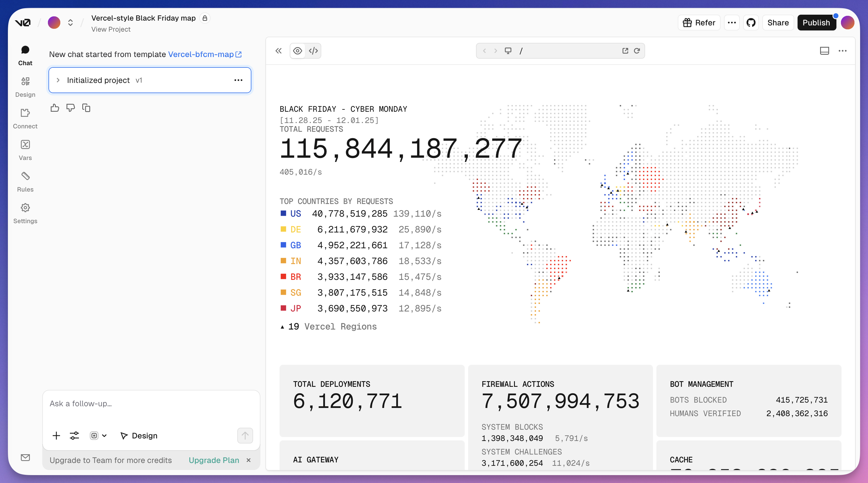The width and height of the screenshot is (868, 483).
Task: Copy the chat message
Action: coord(86,108)
